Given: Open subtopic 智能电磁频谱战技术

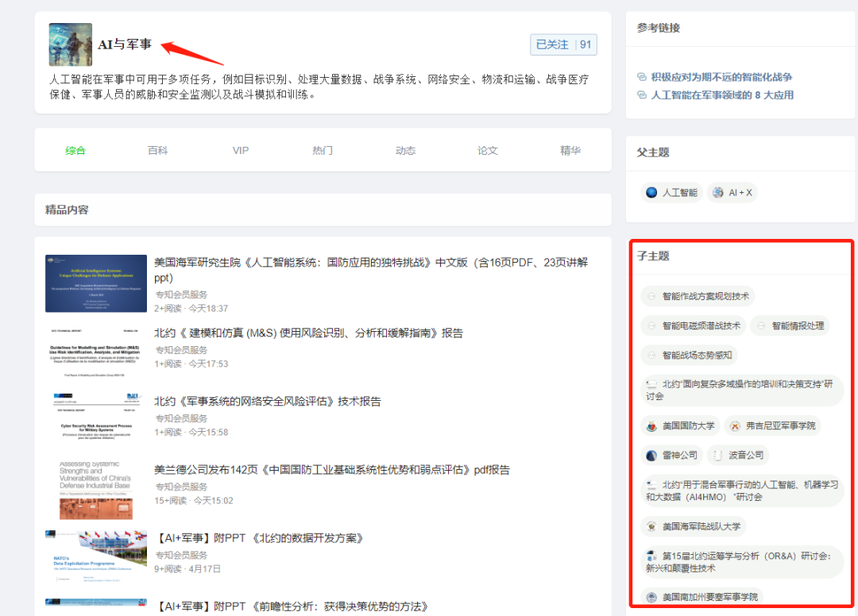Looking at the screenshot, I should [694, 325].
